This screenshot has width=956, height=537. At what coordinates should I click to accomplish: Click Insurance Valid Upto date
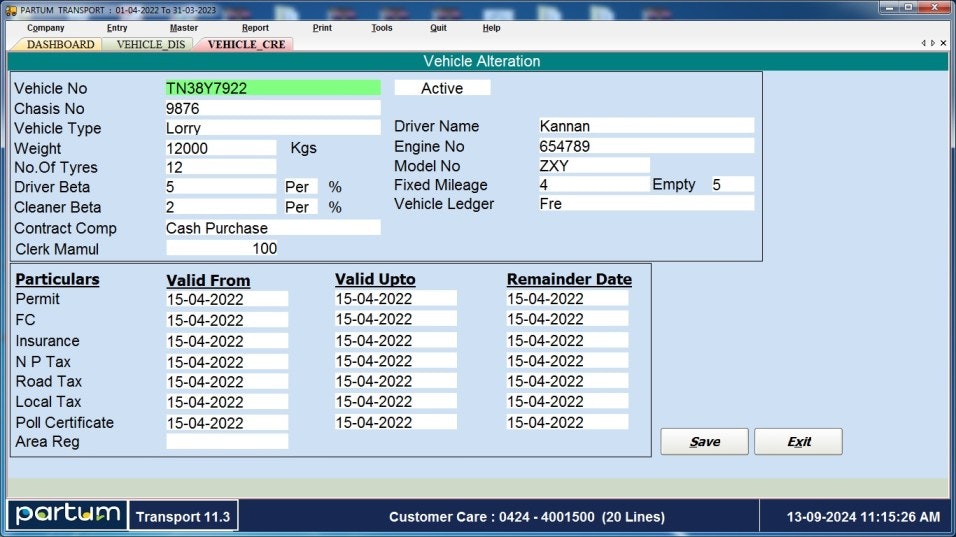click(396, 340)
